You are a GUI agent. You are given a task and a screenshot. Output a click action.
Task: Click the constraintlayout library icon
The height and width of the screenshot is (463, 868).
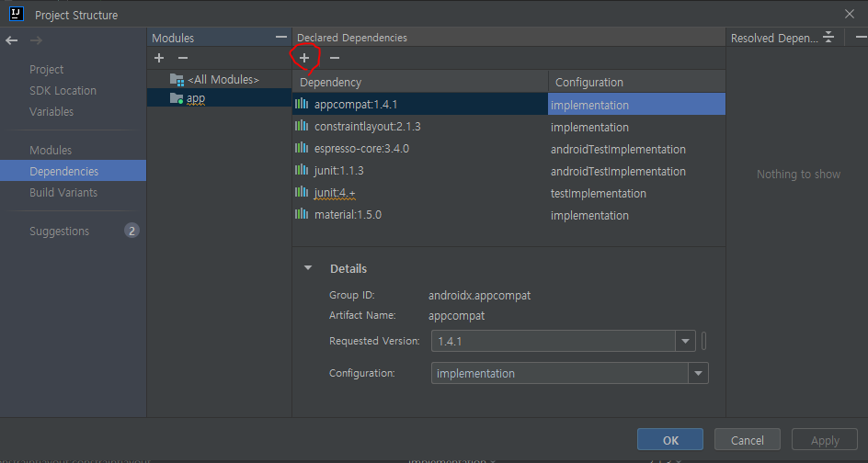tap(302, 126)
